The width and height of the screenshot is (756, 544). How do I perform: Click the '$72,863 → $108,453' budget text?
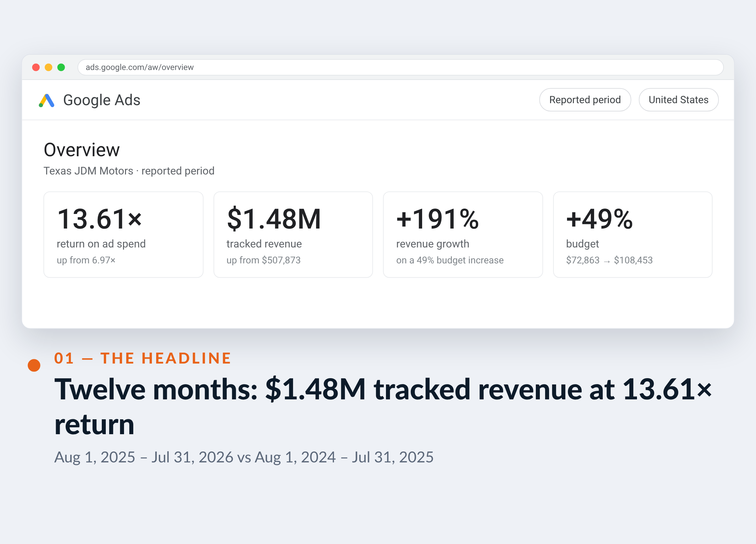(609, 260)
